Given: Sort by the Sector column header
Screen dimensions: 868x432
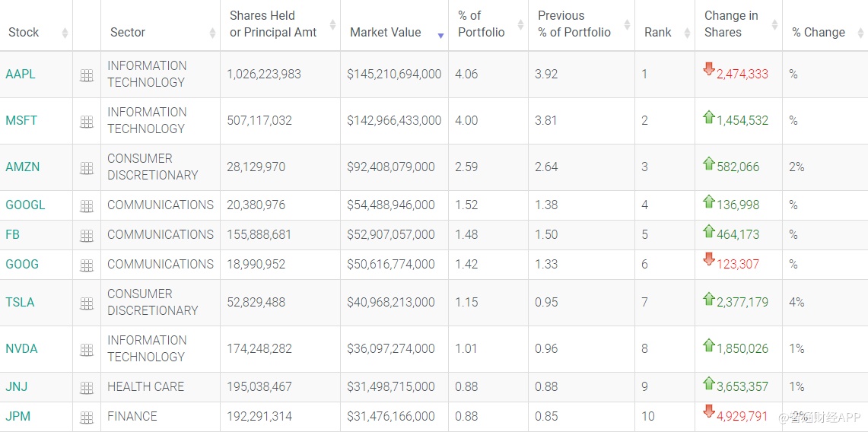Looking at the screenshot, I should coord(128,33).
